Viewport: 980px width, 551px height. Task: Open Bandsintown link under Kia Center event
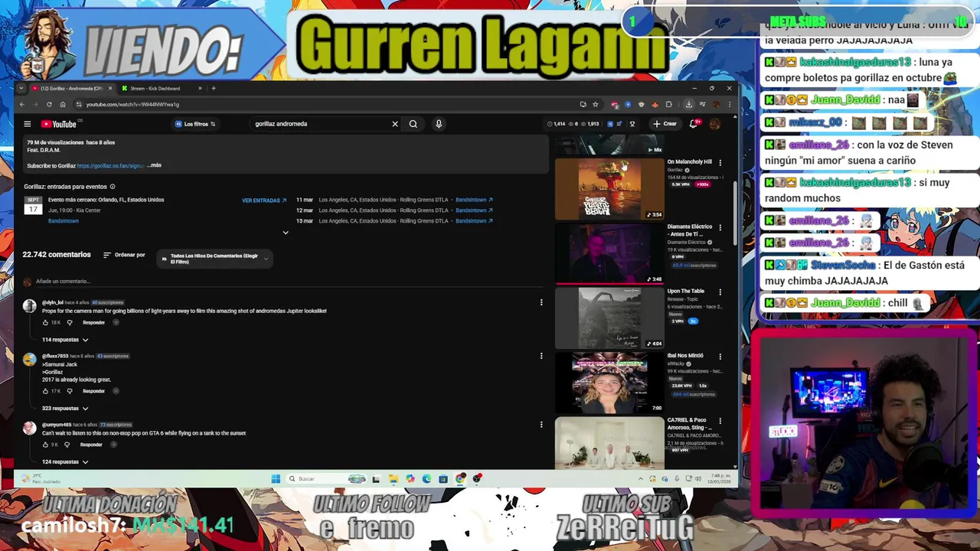[x=64, y=221]
